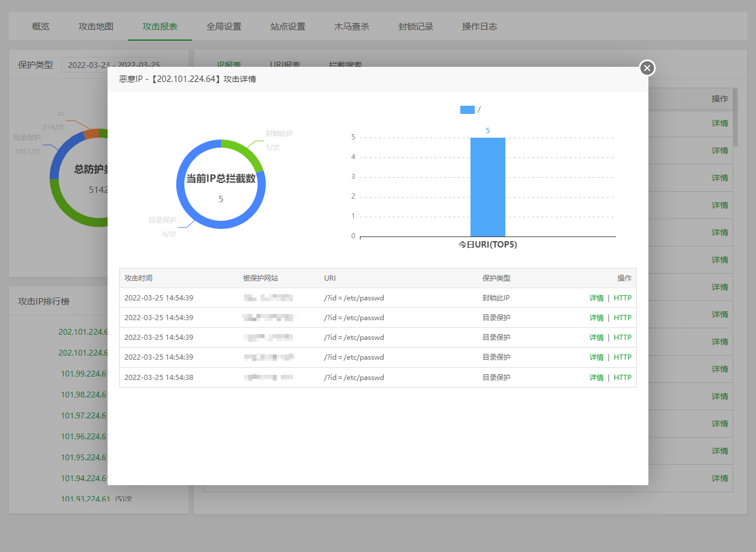This screenshot has height=552, width=756.
Task: Toggle the blue '/' chart legend swatch
Action: click(467, 110)
